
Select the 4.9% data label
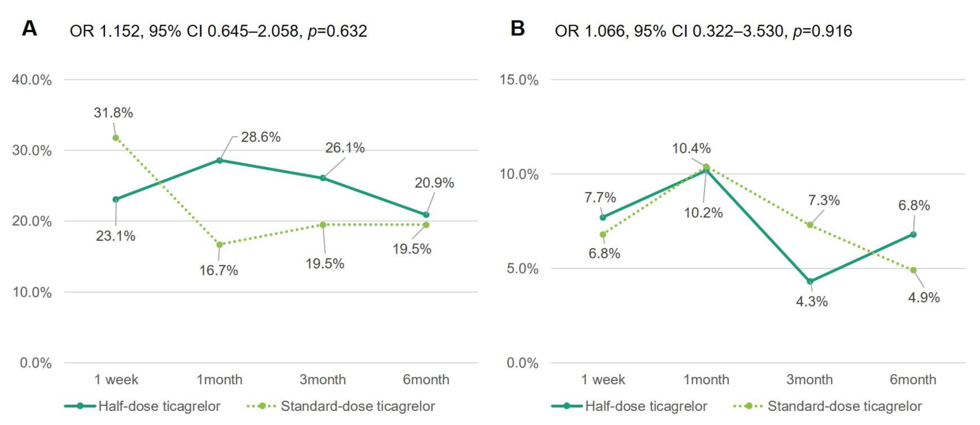924,297
